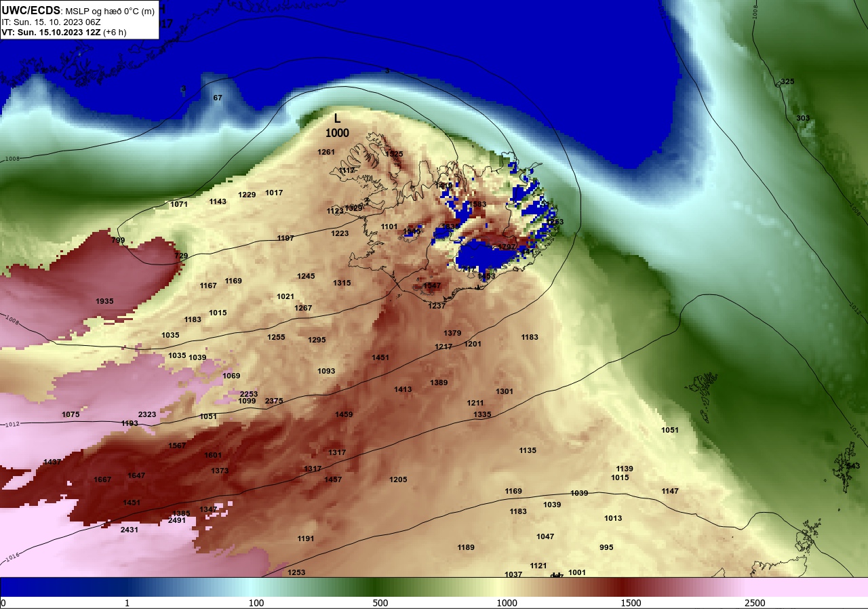Click the 1379 height value
The image size is (868, 609).
[452, 333]
